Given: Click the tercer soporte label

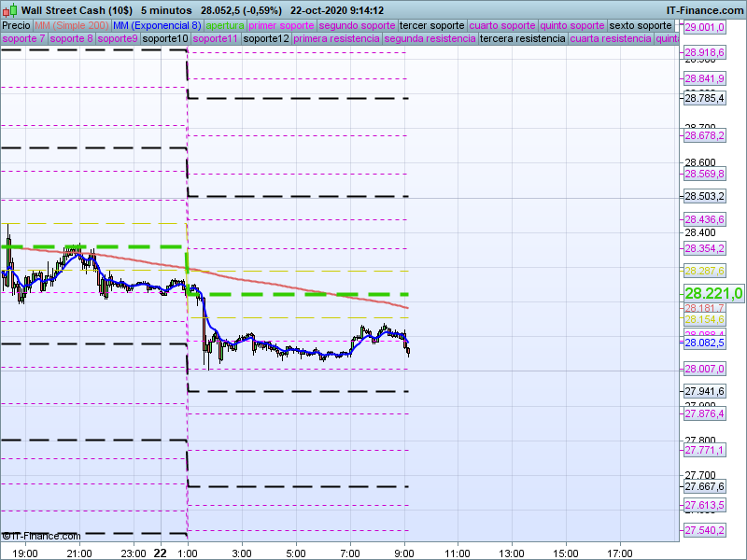Looking at the screenshot, I should pyautogui.click(x=432, y=26).
